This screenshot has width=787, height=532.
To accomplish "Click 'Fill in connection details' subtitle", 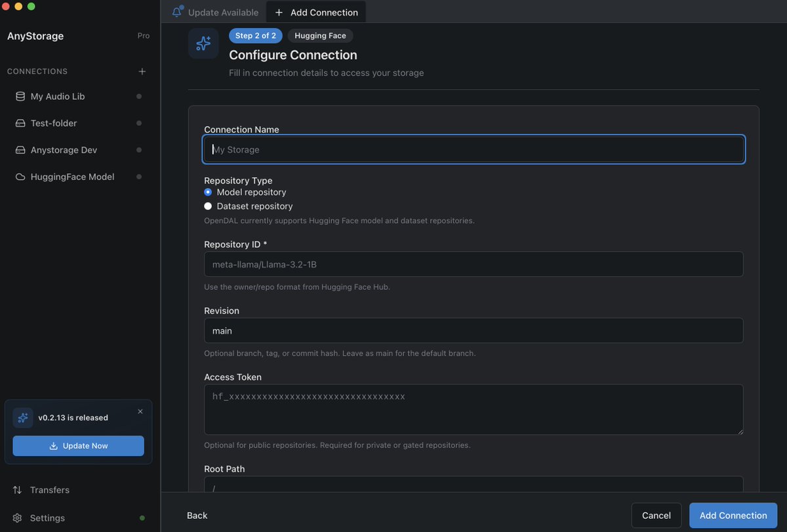I will (327, 73).
